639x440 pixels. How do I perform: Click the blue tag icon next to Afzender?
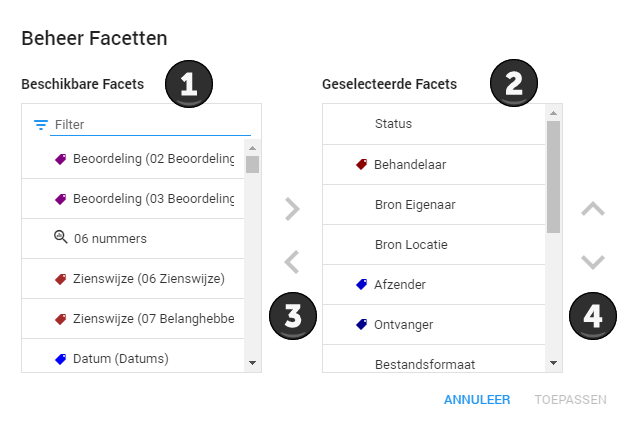361,284
